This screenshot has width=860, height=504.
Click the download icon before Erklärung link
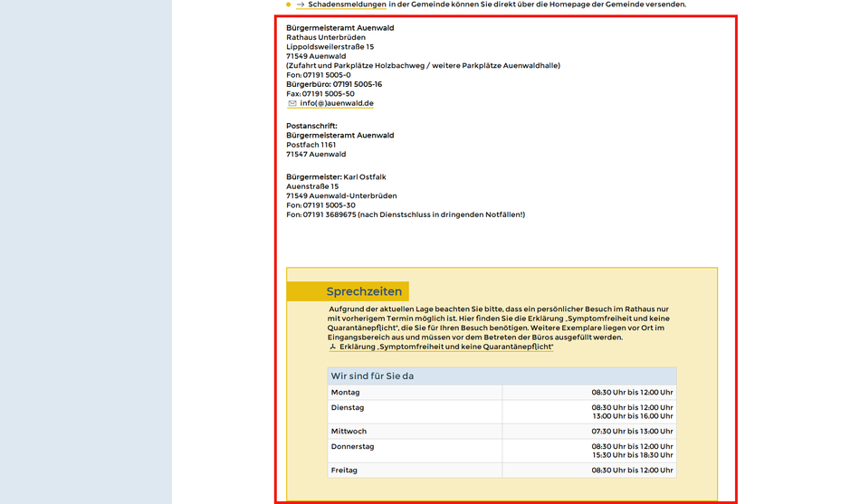pos(332,347)
